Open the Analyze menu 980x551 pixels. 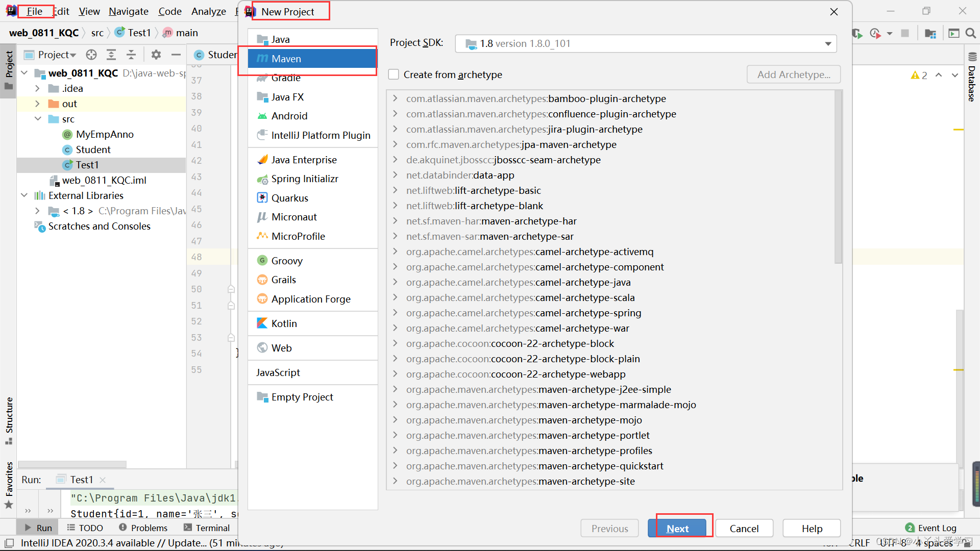click(x=208, y=11)
